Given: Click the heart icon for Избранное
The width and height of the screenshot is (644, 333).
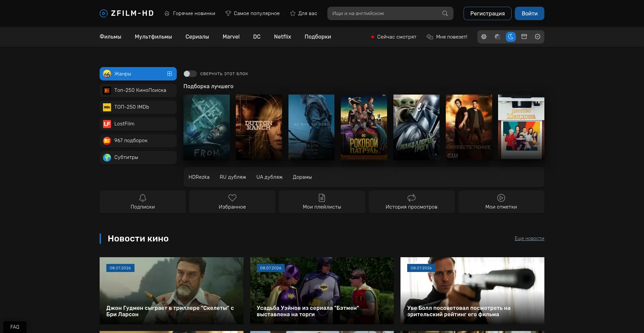Looking at the screenshot, I should [x=232, y=198].
